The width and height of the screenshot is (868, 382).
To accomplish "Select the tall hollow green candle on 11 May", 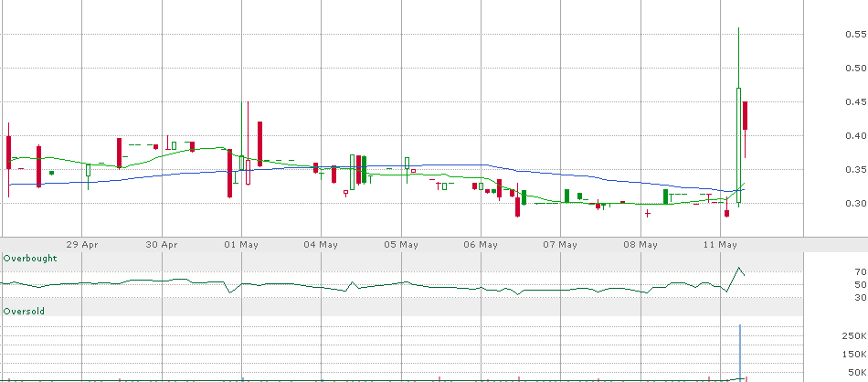I will tap(739, 145).
